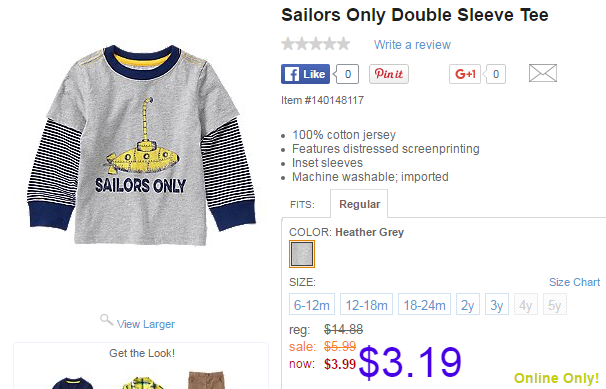Click the View Larger link
606x389 pixels.
(x=146, y=324)
